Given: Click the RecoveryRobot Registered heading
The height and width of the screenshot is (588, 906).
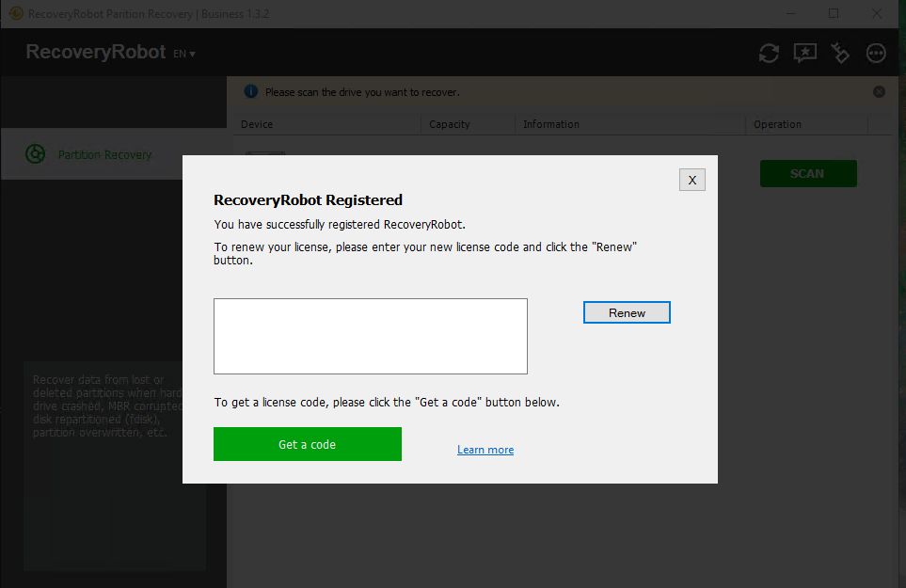Looking at the screenshot, I should pyautogui.click(x=308, y=199).
